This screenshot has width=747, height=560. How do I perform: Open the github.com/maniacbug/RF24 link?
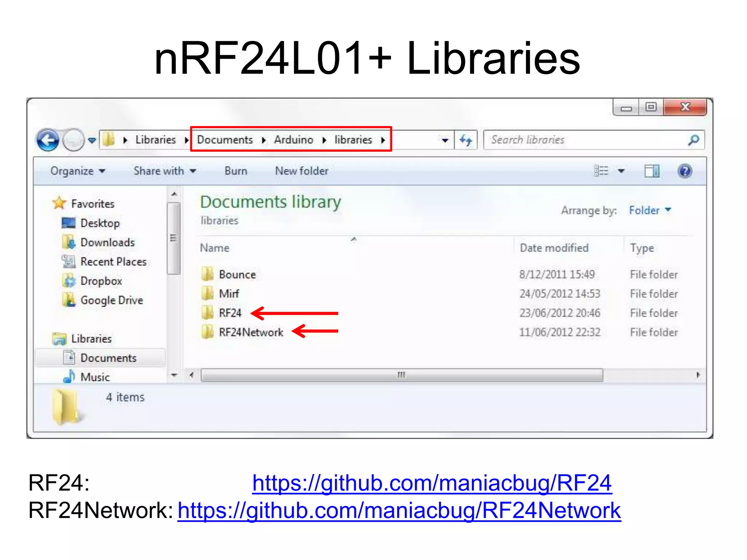431,483
